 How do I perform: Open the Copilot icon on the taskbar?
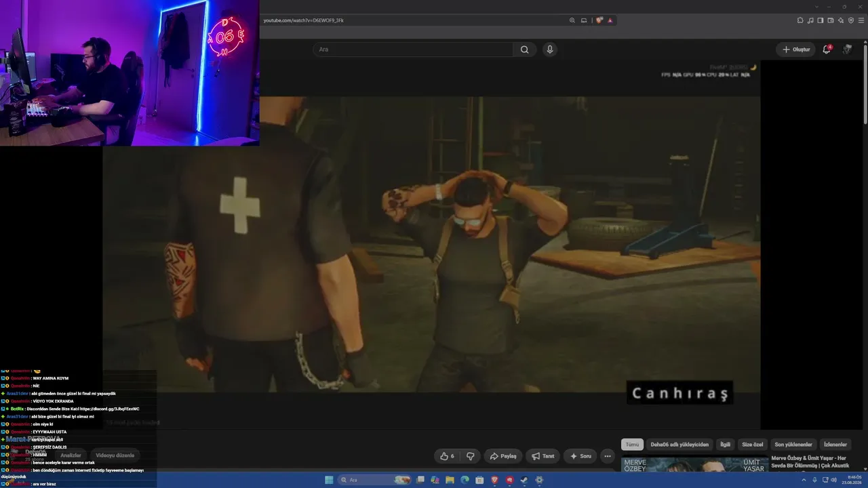[x=435, y=480]
